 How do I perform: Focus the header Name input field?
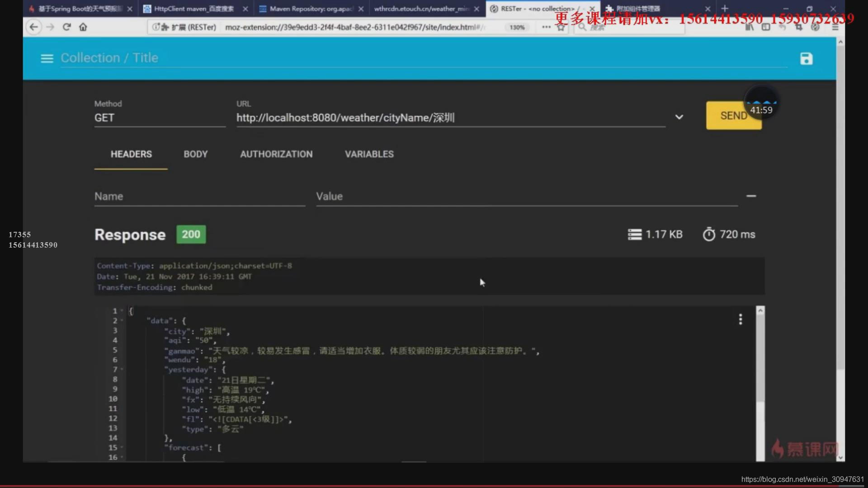tap(199, 197)
